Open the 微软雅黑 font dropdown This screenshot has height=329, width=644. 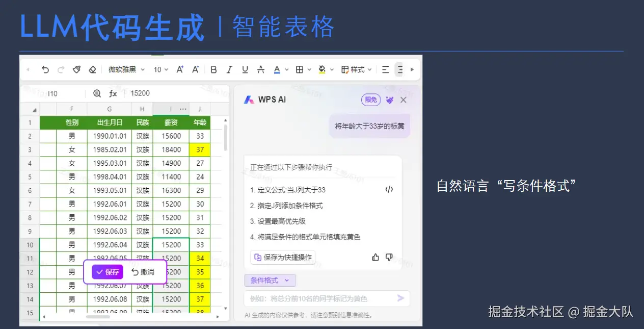click(126, 69)
